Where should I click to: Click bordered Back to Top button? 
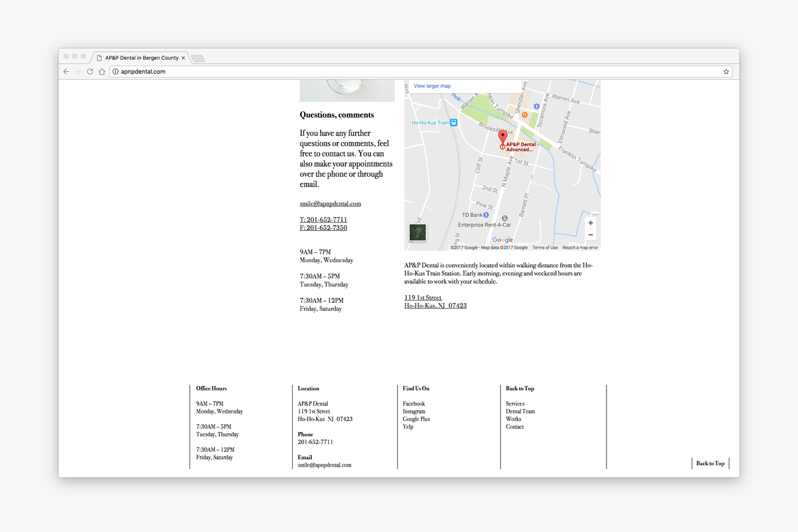[710, 463]
